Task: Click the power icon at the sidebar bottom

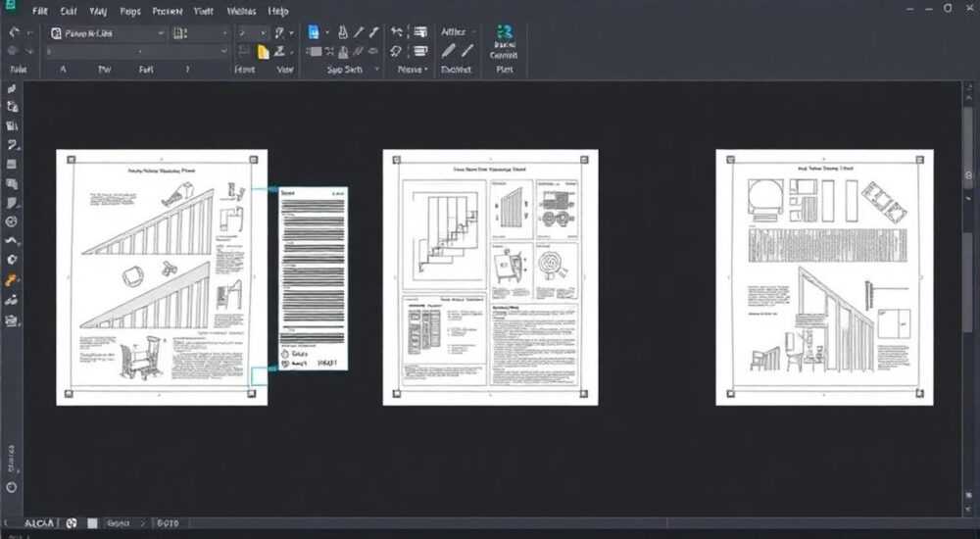Action: 11,487
